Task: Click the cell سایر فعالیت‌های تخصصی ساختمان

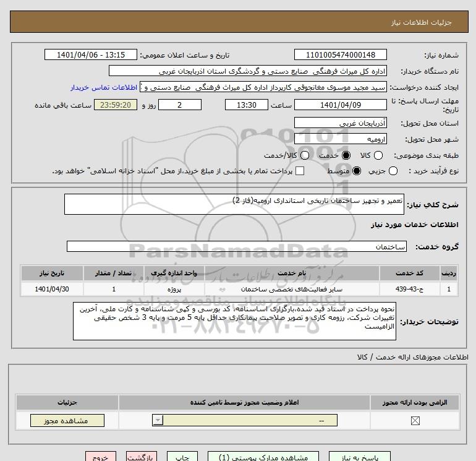Action: coord(292,289)
